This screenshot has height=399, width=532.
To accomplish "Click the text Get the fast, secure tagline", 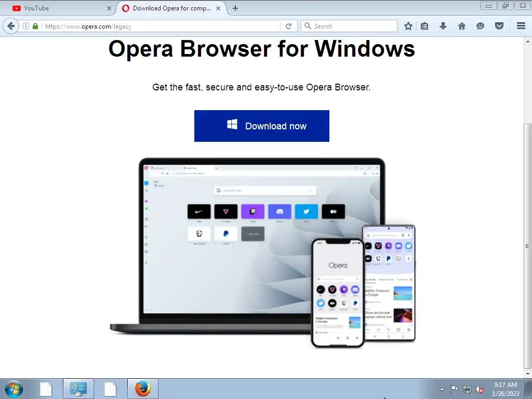I will tap(262, 87).
